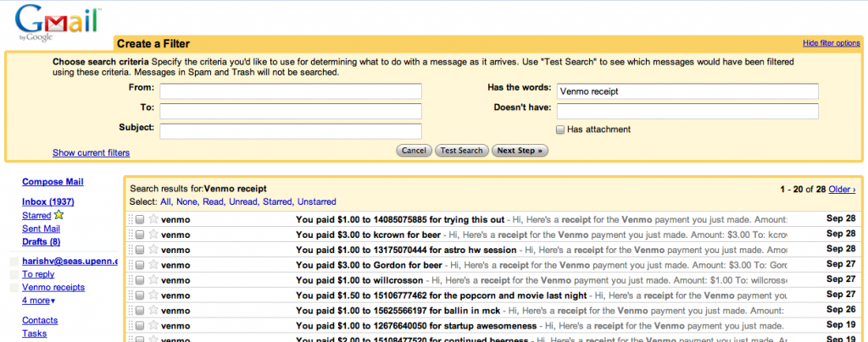Open Contacts
The width and height of the screenshot is (868, 342).
point(40,321)
